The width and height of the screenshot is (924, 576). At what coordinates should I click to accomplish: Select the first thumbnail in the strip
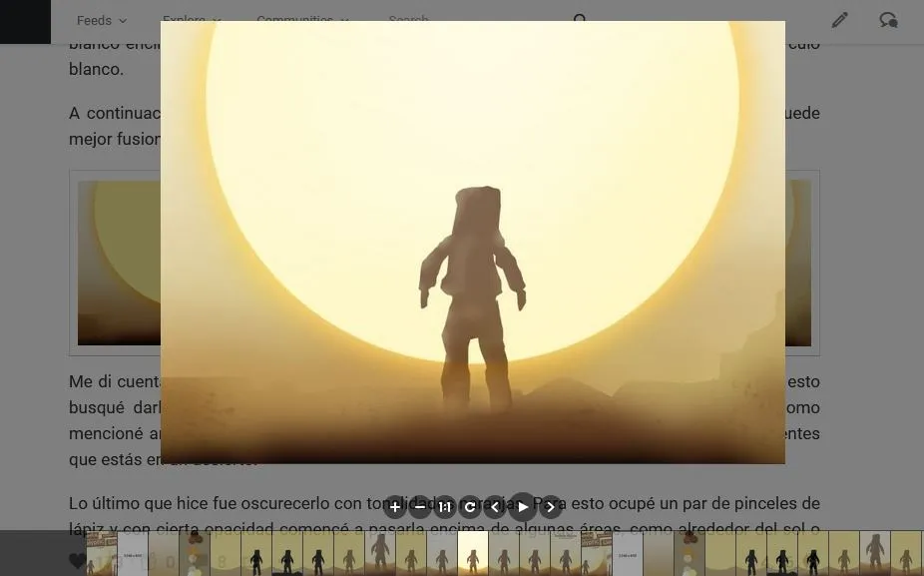(102, 553)
